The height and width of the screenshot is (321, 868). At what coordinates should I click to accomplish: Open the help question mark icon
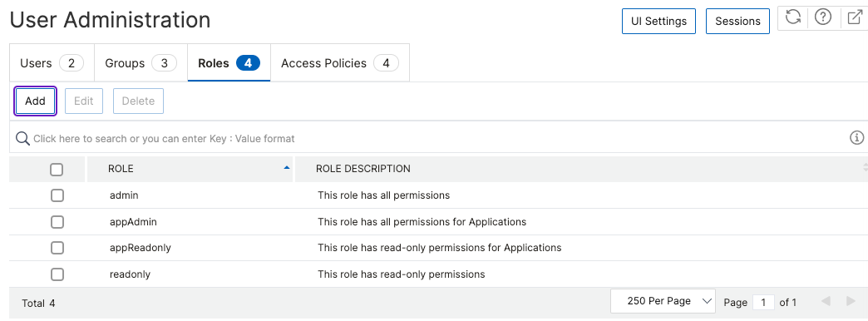(x=823, y=17)
